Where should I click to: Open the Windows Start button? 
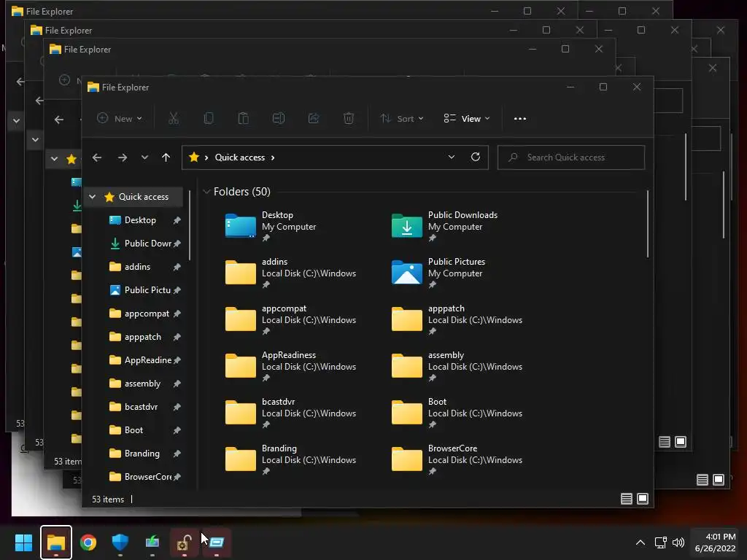click(23, 542)
